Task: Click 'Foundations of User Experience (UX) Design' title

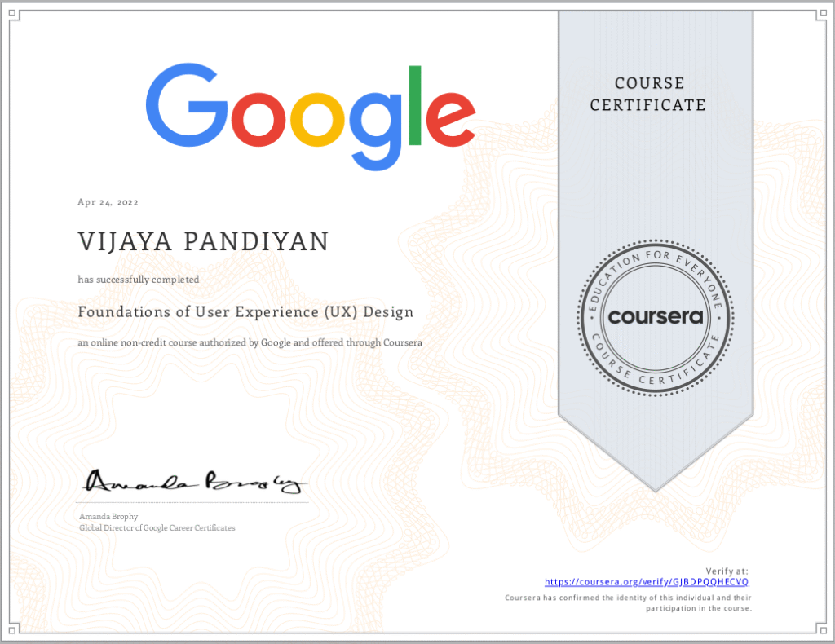Action: click(x=245, y=311)
